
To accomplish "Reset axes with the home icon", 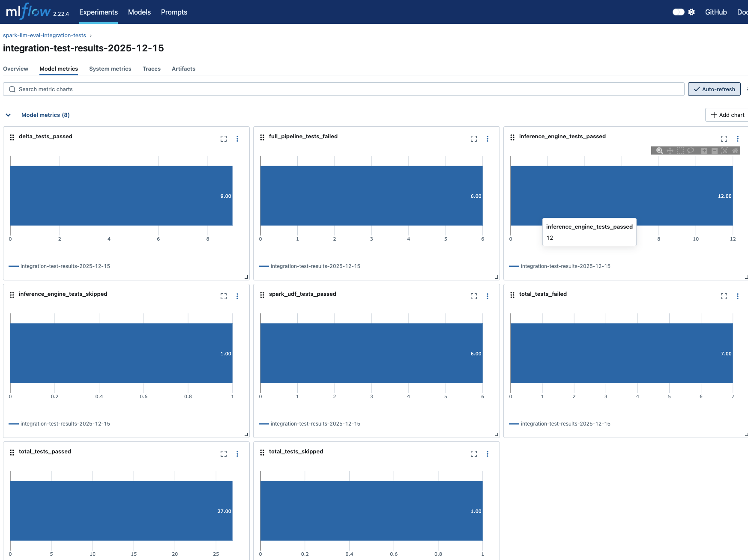I will pyautogui.click(x=735, y=151).
